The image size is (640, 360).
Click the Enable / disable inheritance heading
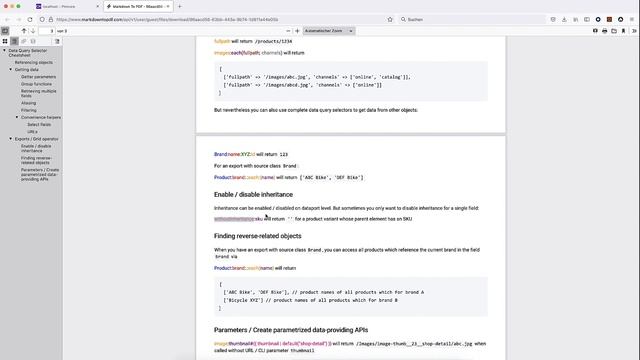click(x=253, y=195)
